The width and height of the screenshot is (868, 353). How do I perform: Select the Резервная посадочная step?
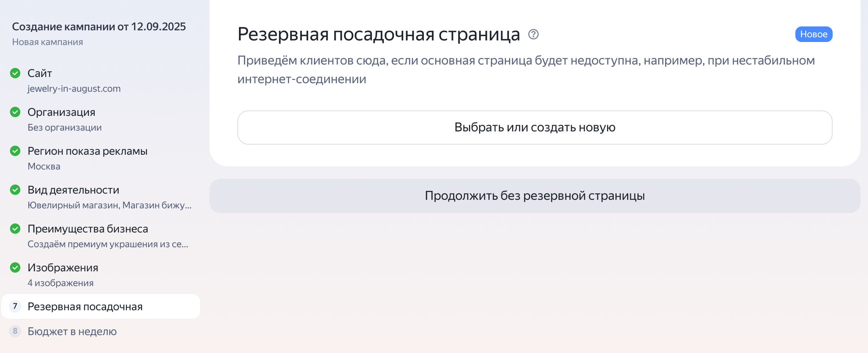[x=101, y=306]
